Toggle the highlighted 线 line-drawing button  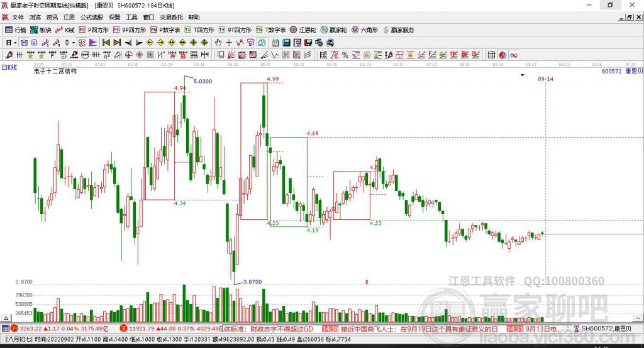click(x=262, y=43)
